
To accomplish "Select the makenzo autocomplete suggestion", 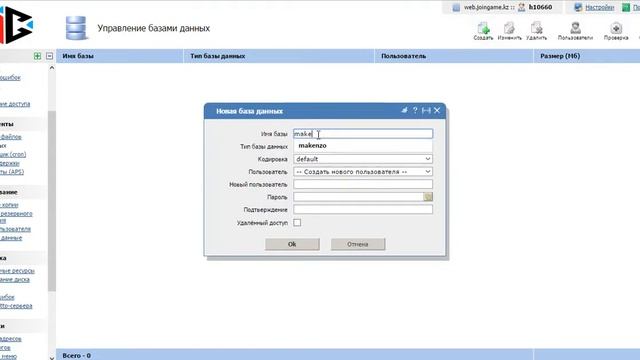I will (x=313, y=145).
